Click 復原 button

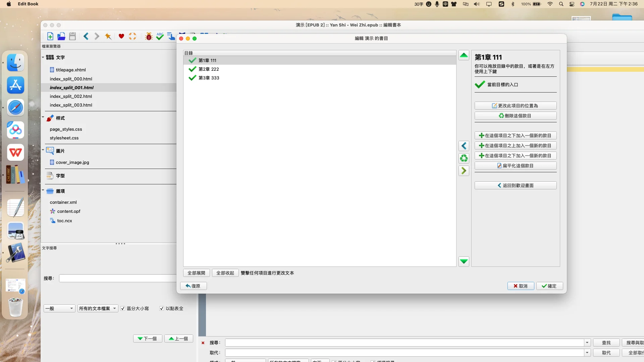[x=194, y=286]
